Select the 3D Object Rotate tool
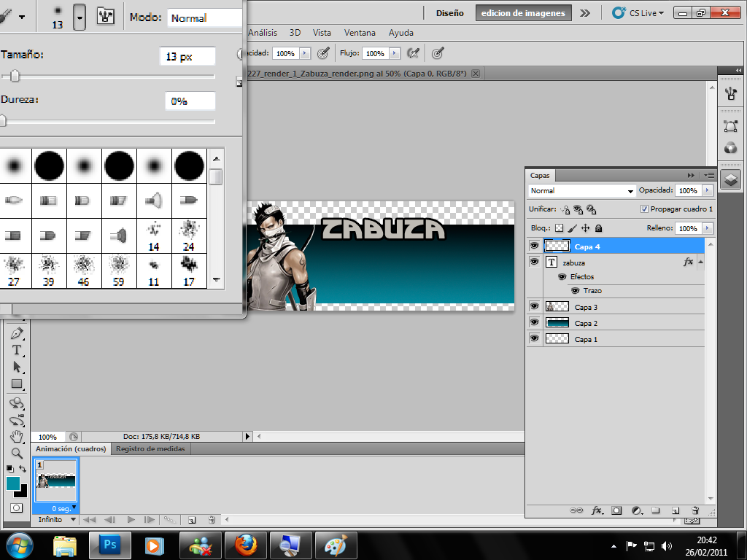The width and height of the screenshot is (747, 560). [x=17, y=403]
